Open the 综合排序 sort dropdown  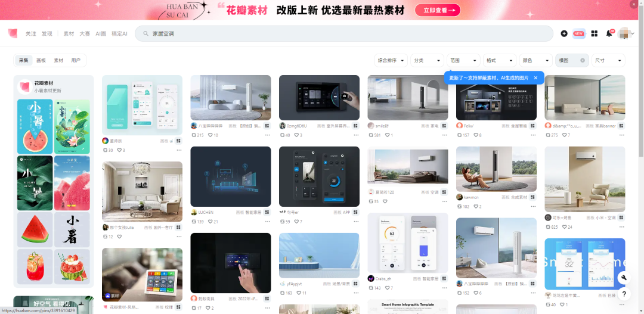391,60
